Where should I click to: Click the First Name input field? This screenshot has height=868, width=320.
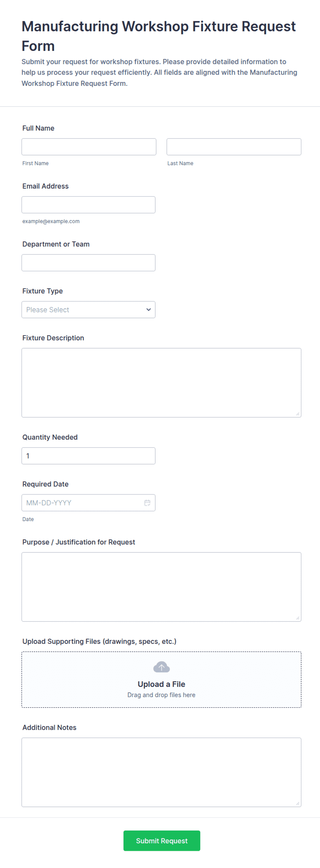click(x=89, y=147)
